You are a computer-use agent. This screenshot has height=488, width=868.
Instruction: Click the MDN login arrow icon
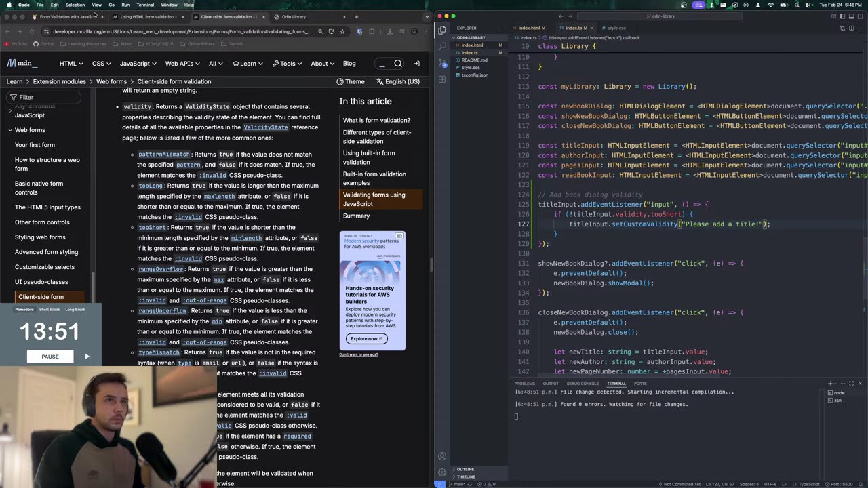coord(416,64)
